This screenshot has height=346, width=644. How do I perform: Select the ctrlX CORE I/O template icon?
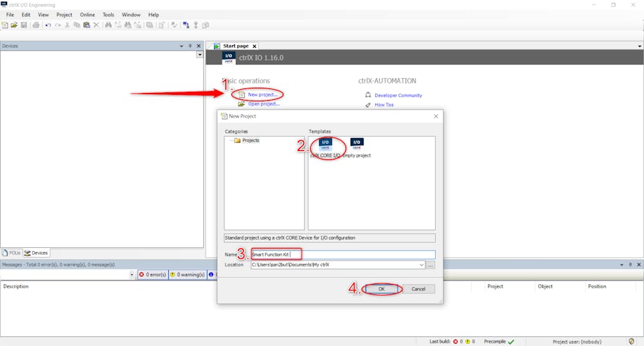pyautogui.click(x=326, y=144)
